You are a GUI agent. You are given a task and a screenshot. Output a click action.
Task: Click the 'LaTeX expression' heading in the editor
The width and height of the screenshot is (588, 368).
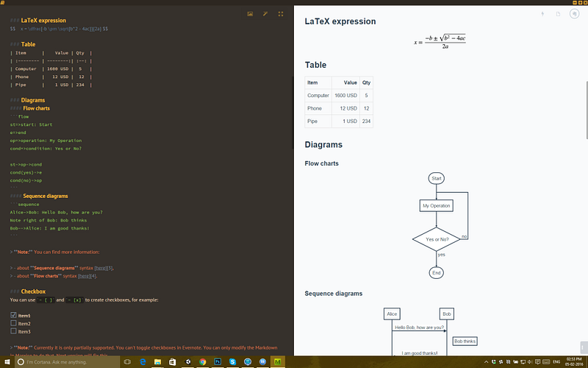click(43, 21)
